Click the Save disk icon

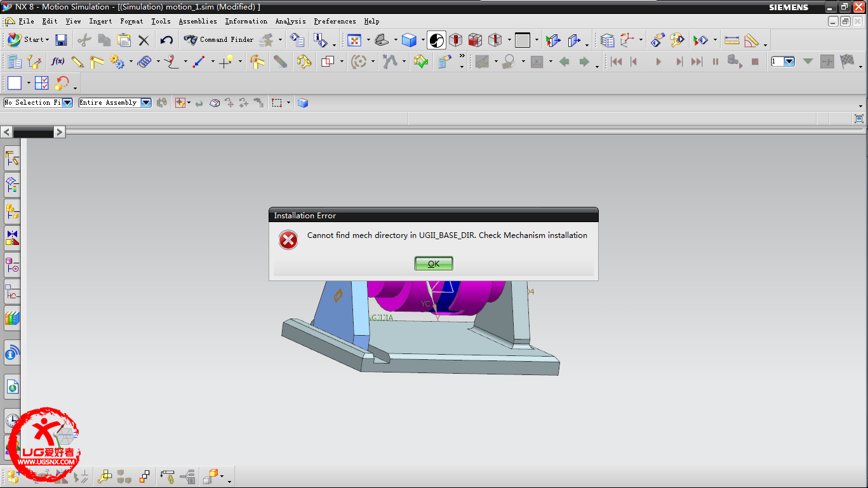coord(61,40)
